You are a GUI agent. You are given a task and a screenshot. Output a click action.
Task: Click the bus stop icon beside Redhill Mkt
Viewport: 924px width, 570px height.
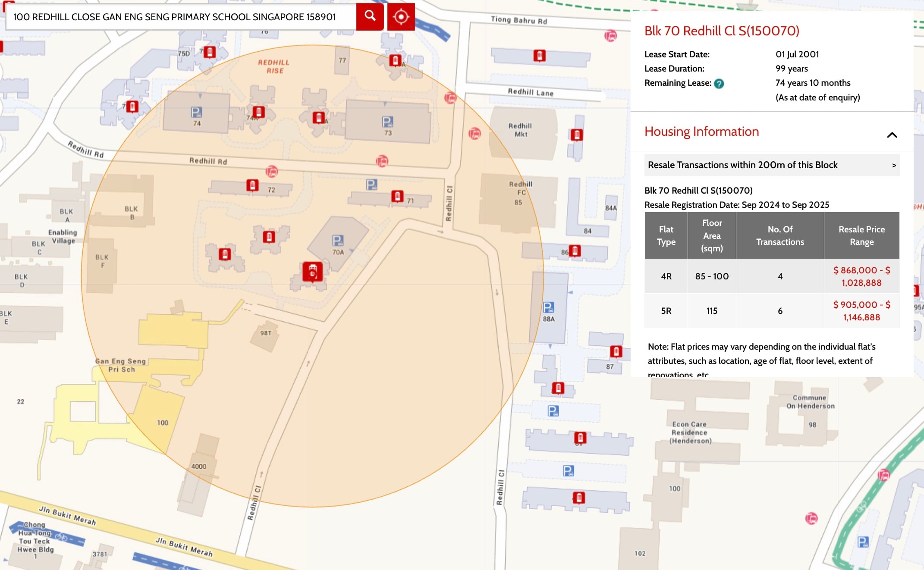[475, 134]
